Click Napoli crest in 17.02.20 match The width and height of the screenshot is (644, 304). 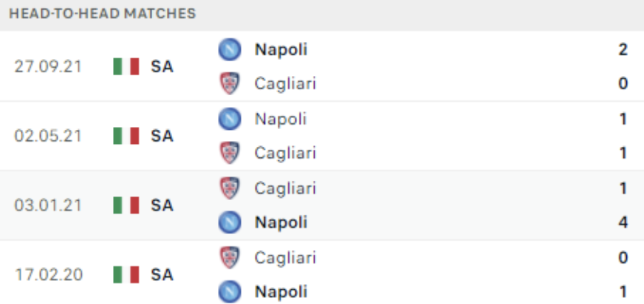coord(230,291)
